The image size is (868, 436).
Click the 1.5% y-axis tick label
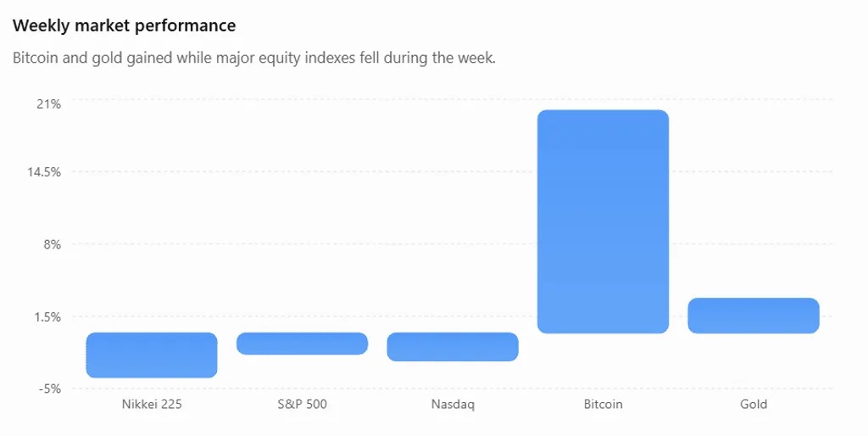click(x=48, y=317)
